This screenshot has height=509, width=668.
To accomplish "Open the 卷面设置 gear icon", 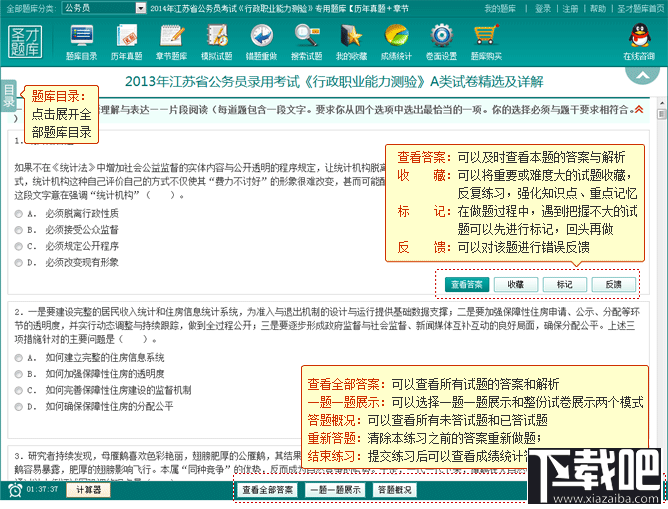I will pos(441,42).
